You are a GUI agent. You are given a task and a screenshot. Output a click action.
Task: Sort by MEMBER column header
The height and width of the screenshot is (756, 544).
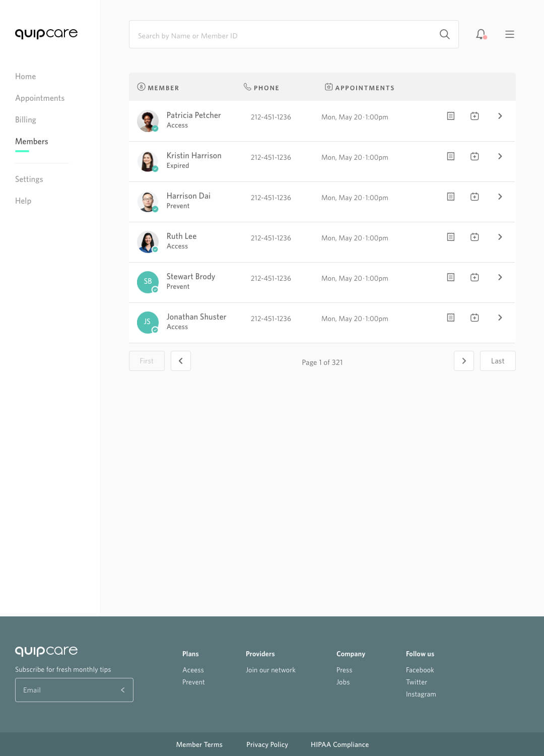[158, 87]
